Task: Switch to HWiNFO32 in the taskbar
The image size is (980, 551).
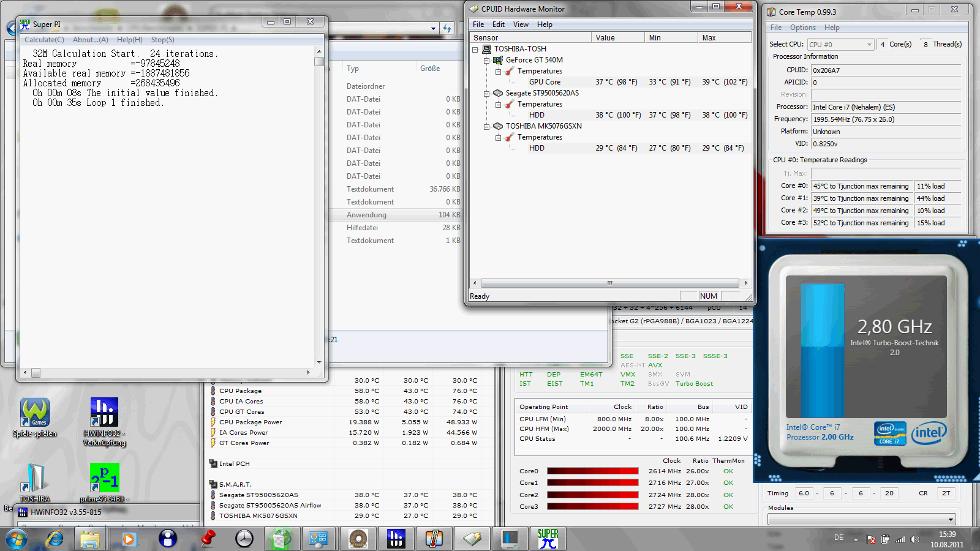Action: coord(396,539)
